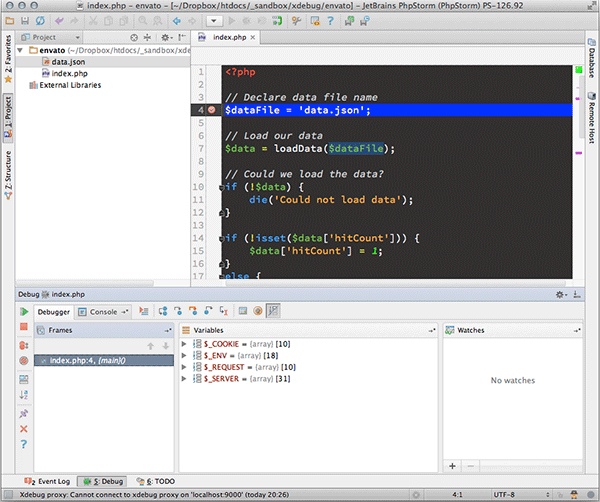Open Project panel gear settings menu
The image size is (600, 502).
click(166, 37)
